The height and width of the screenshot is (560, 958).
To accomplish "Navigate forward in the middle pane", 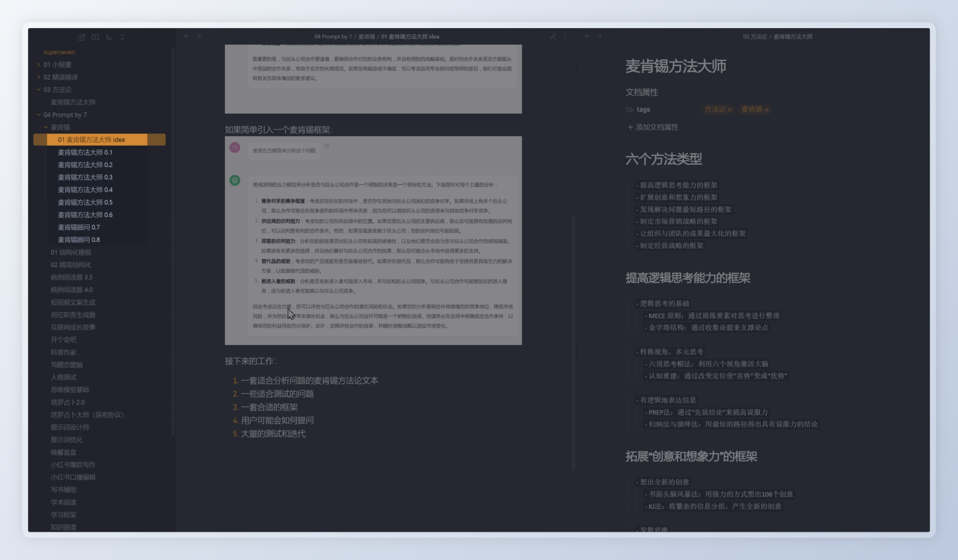I will (x=198, y=36).
